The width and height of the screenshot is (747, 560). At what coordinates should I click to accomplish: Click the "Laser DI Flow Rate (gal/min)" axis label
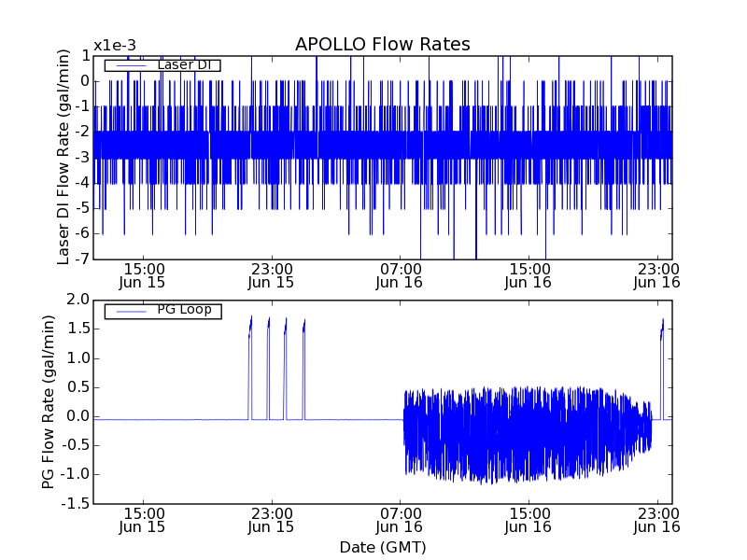tap(64, 157)
